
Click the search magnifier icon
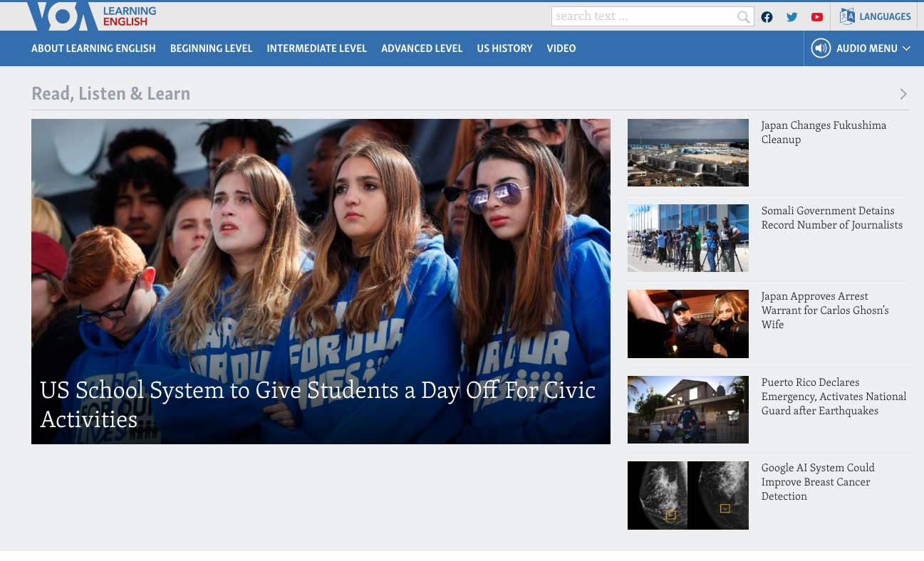(x=743, y=17)
